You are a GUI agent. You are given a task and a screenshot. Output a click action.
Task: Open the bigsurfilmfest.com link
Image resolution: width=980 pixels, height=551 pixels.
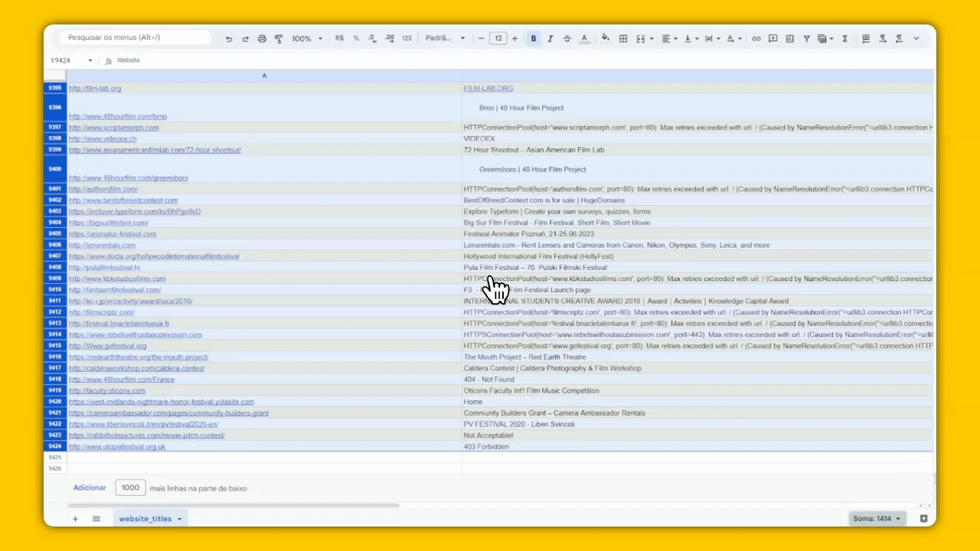[109, 223]
